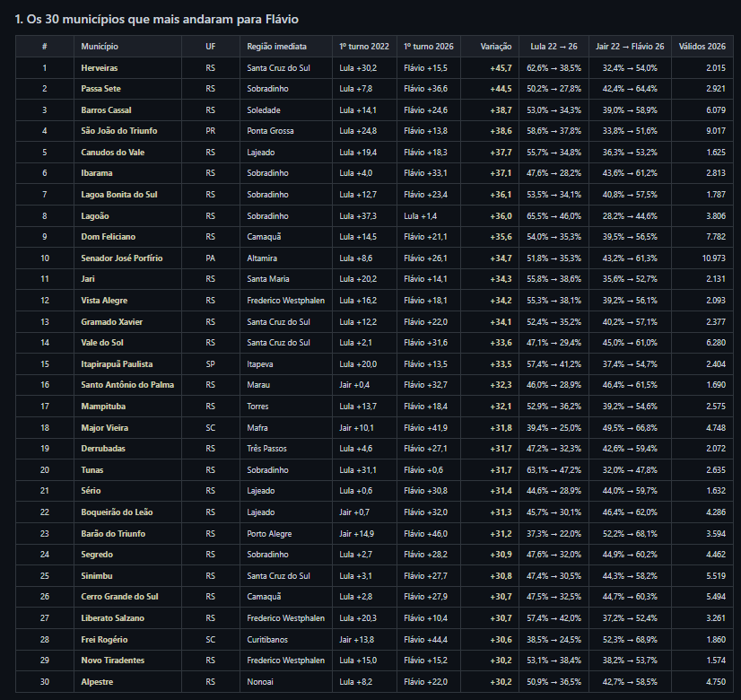The width and height of the screenshot is (741, 700).
Task: Select the "Ponta Grossa" region cell
Action: click(x=270, y=131)
